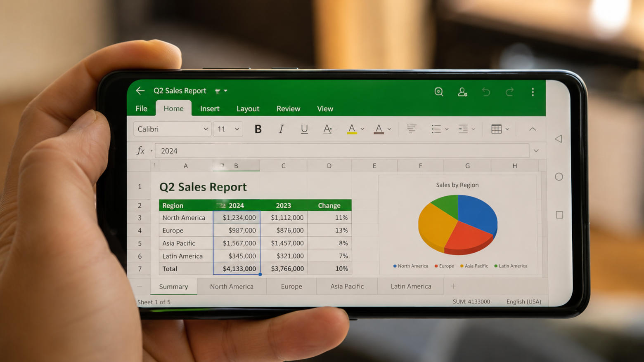The image size is (644, 362).
Task: Click SUM: 4133000 in status bar
Action: [x=471, y=302]
